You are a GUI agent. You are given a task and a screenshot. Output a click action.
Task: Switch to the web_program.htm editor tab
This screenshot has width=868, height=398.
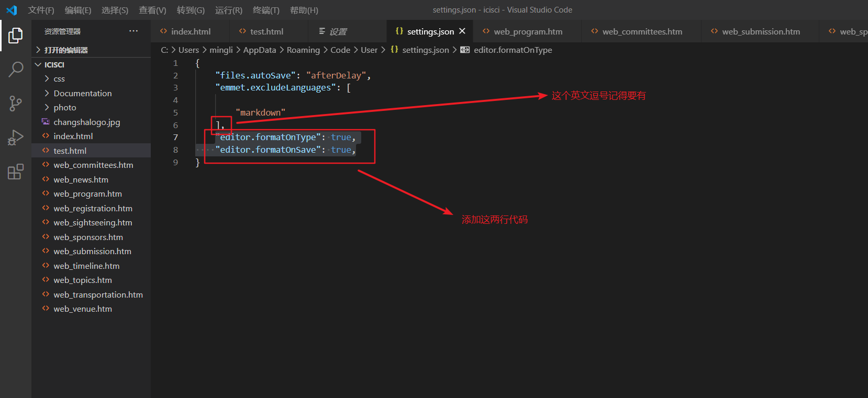(x=528, y=31)
